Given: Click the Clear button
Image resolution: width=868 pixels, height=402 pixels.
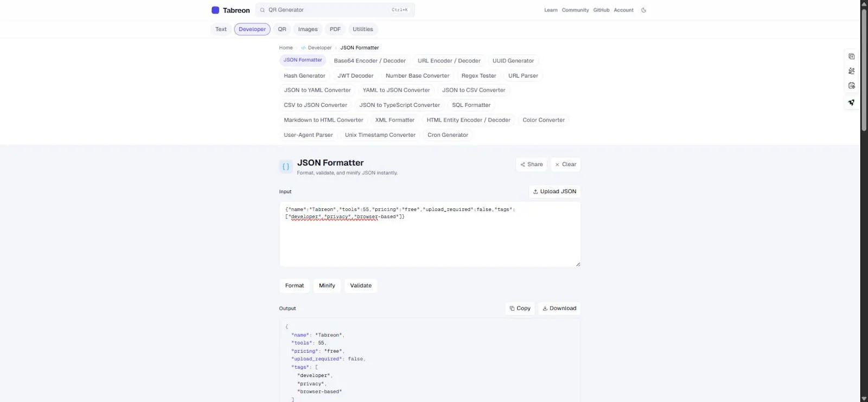Looking at the screenshot, I should [x=565, y=164].
